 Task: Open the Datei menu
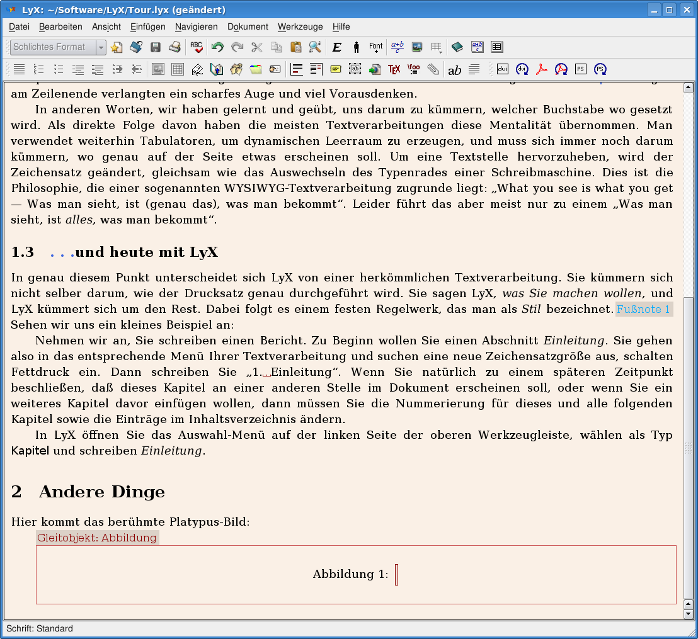pos(19,27)
